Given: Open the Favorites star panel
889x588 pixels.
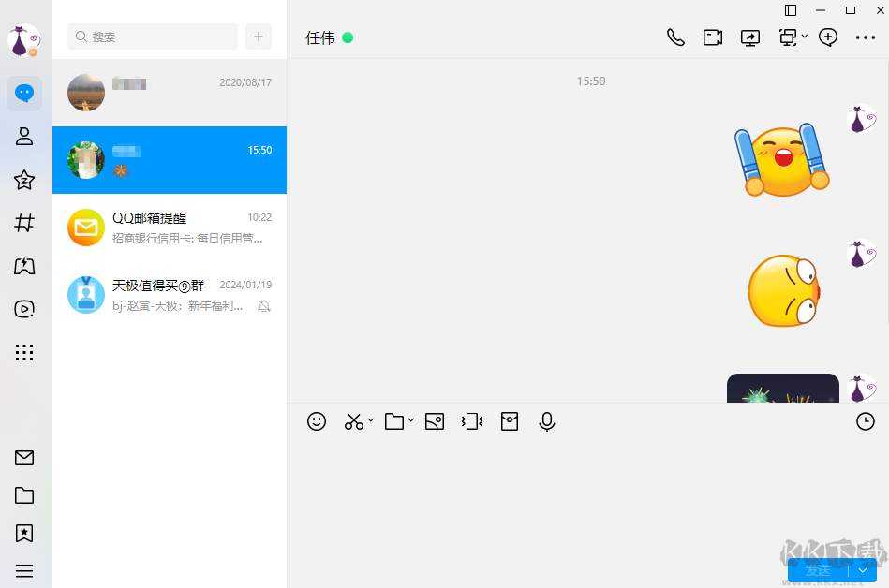Looking at the screenshot, I should point(24,180).
